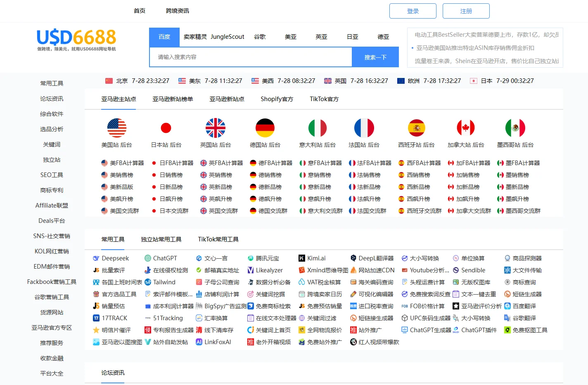Switch to the 独立站常用工具 tab
588x385 pixels.
coord(161,239)
